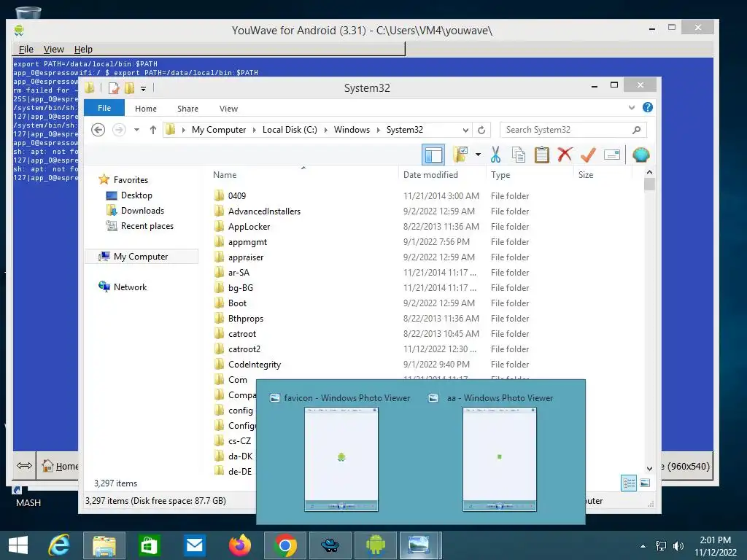This screenshot has height=560, width=747.
Task: Open the recent locations dropdown arrow
Action: (136, 130)
